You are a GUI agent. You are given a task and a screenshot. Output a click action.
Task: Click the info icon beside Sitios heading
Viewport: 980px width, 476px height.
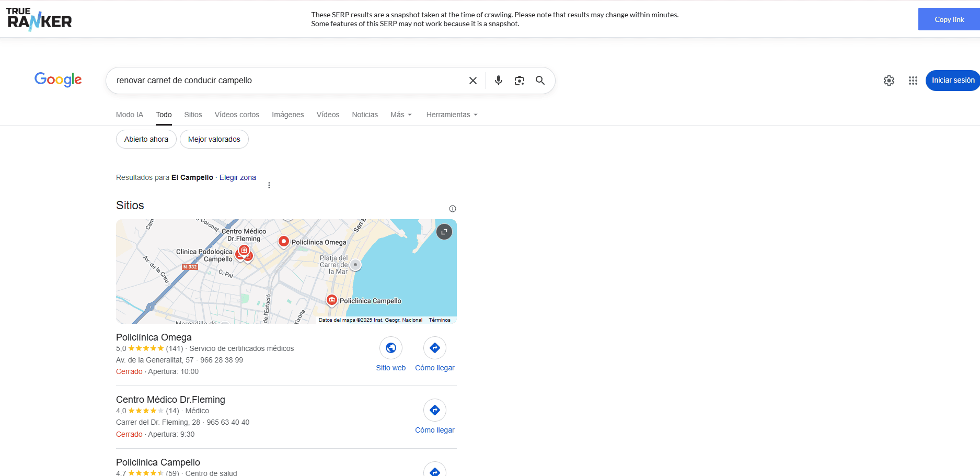(x=452, y=209)
